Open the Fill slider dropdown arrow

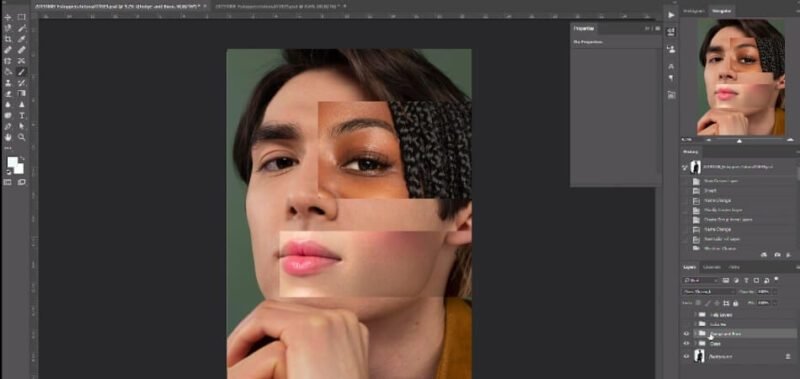[775, 302]
